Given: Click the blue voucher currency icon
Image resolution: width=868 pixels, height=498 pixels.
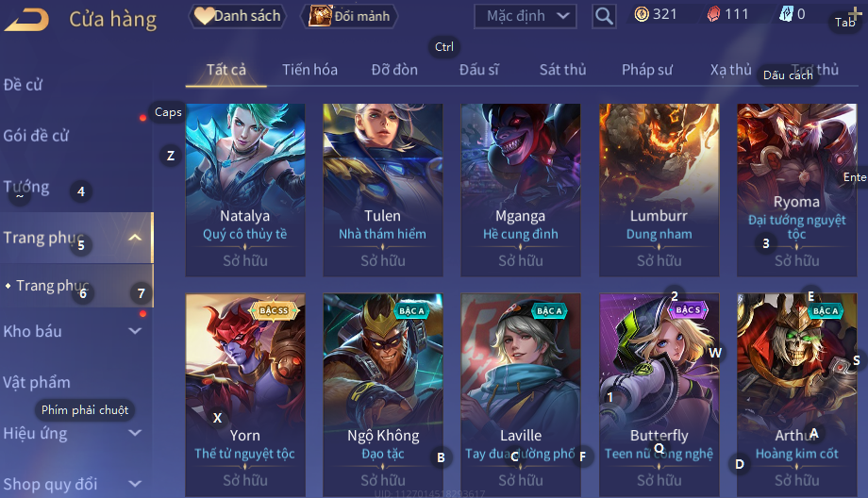Looking at the screenshot, I should coord(786,14).
